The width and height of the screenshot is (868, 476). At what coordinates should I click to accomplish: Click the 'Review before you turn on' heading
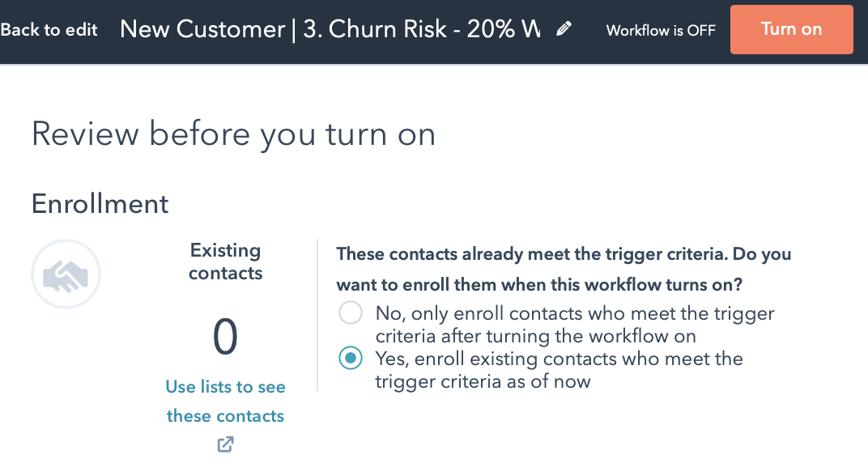[x=233, y=134]
